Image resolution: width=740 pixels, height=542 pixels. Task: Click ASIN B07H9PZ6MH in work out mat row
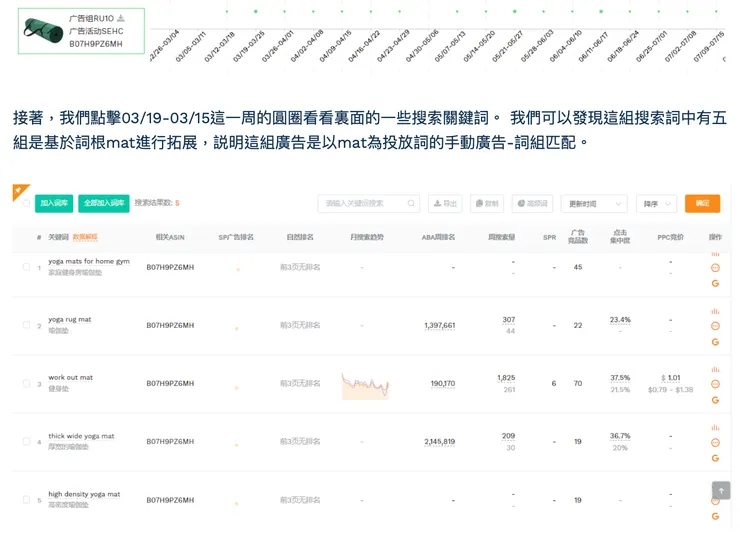(170, 383)
